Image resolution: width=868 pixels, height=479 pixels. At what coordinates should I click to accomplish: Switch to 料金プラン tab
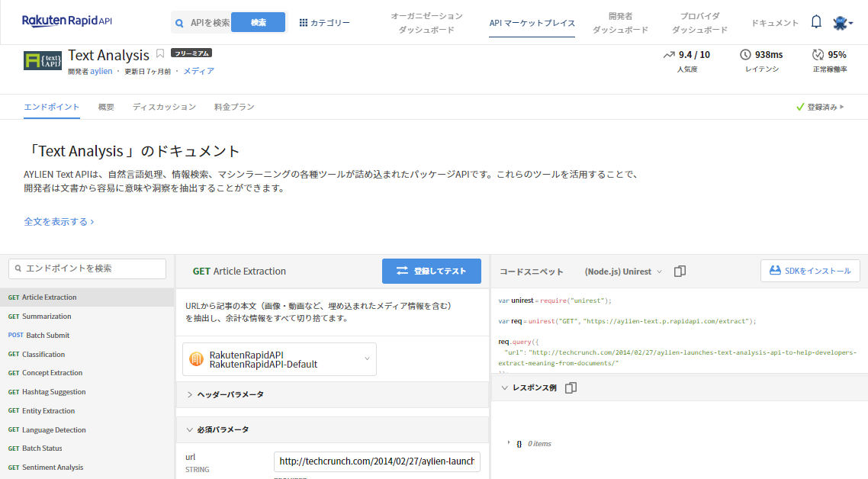(234, 107)
